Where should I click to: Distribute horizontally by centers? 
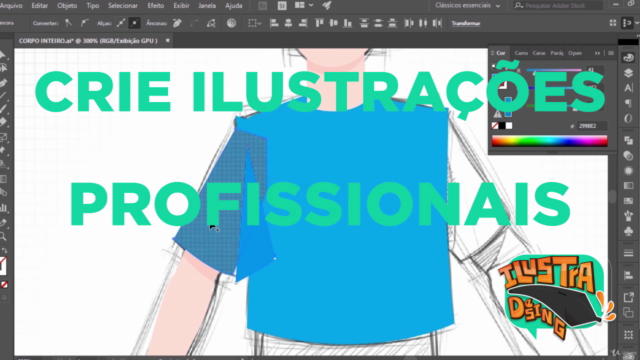(423, 23)
